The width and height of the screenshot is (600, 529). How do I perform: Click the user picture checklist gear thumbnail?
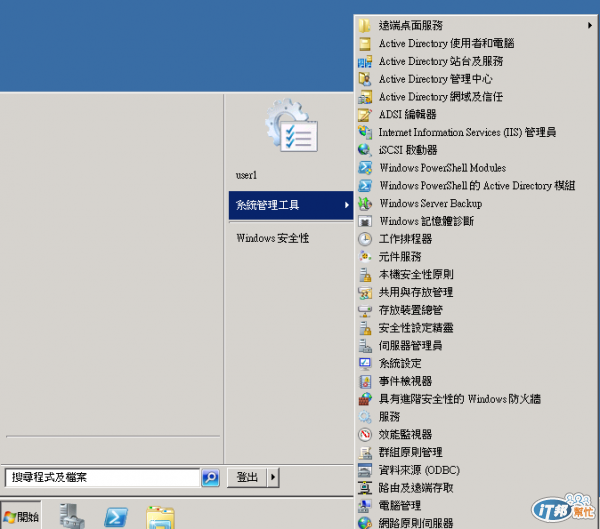292,125
